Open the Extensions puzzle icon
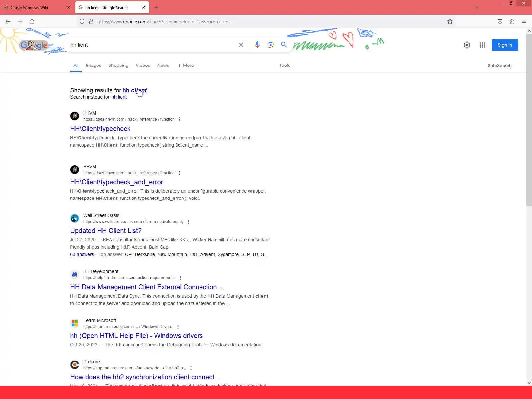The width and height of the screenshot is (532, 399). point(512,22)
